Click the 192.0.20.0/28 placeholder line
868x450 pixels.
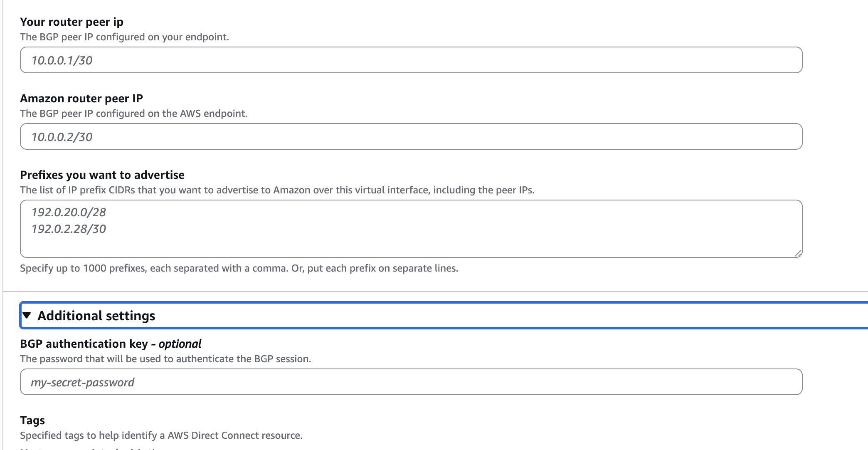[69, 212]
